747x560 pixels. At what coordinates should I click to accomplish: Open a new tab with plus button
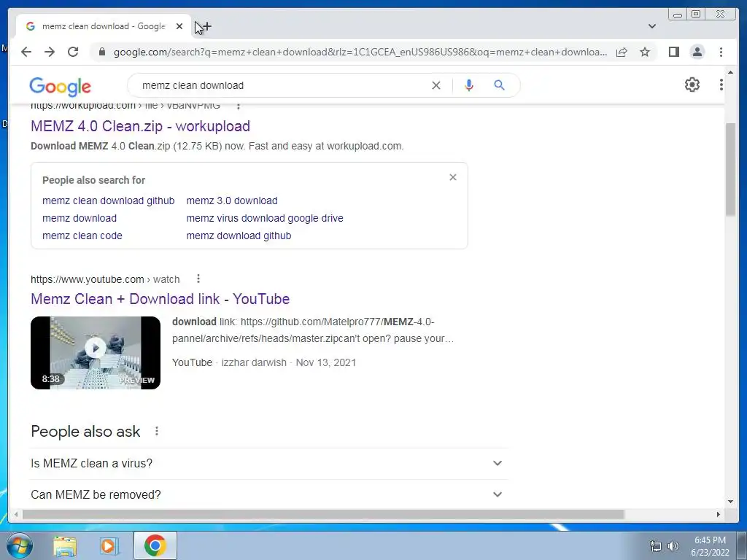206,27
